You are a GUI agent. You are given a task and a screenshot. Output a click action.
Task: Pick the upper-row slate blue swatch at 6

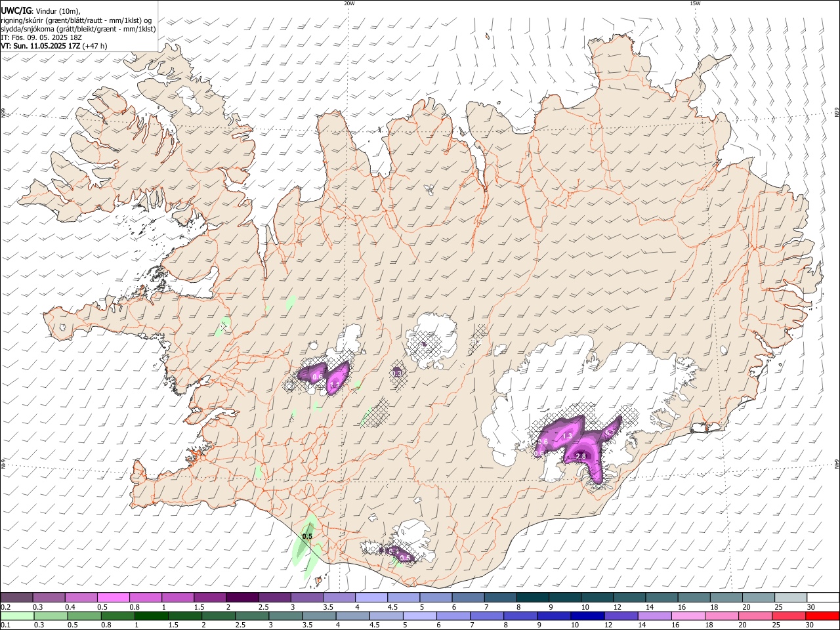pyautogui.click(x=467, y=597)
